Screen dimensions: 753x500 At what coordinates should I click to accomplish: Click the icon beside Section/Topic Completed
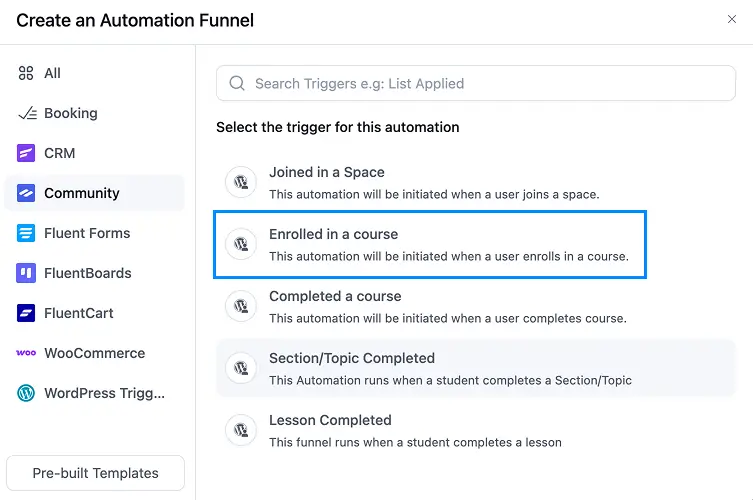pyautogui.click(x=241, y=368)
